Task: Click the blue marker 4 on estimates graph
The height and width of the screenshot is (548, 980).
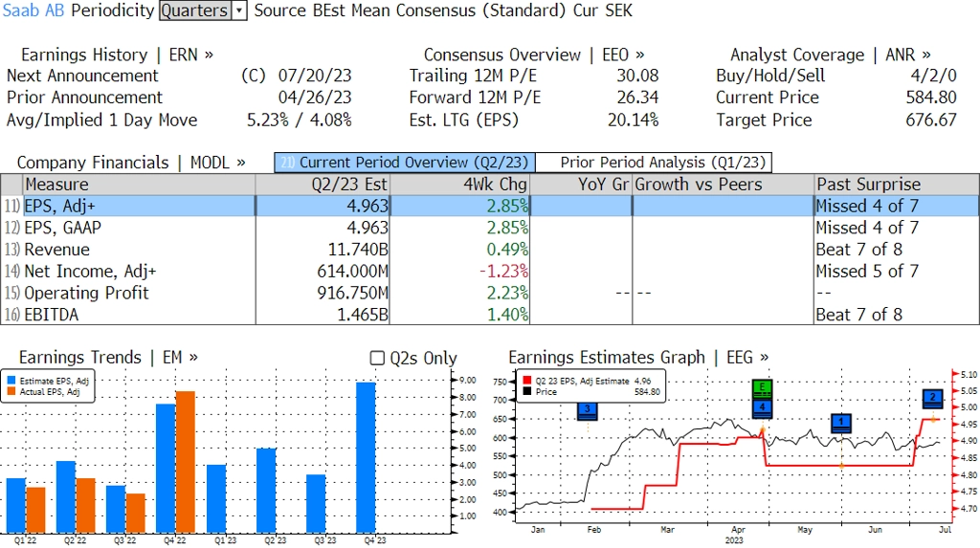Action: 762,408
